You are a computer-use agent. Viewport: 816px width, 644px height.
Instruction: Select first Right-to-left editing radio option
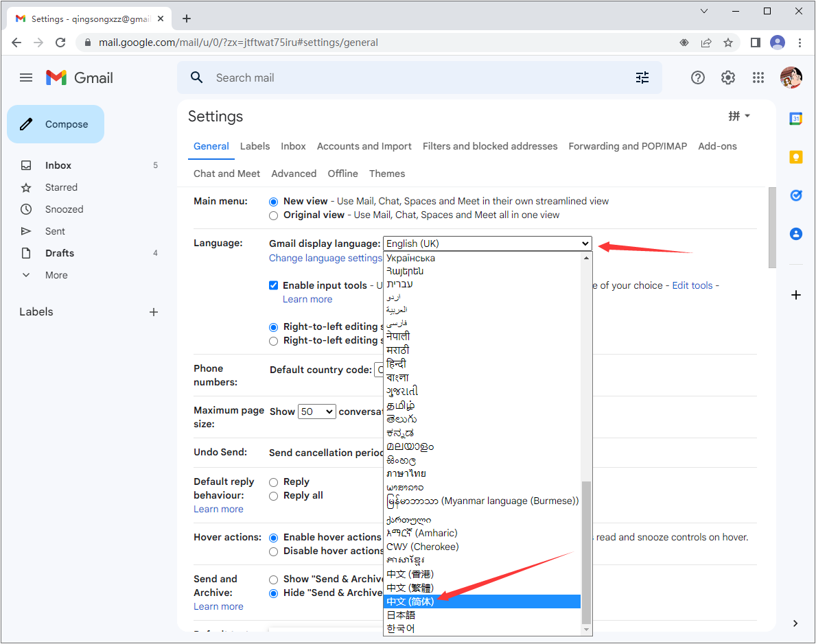[x=273, y=327]
